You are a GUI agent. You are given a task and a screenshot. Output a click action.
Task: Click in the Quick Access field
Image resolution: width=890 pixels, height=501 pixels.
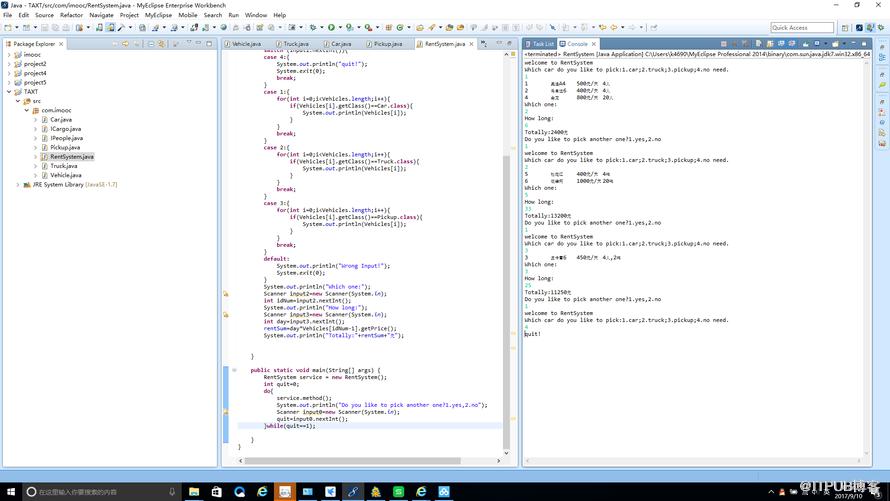pyautogui.click(x=802, y=27)
